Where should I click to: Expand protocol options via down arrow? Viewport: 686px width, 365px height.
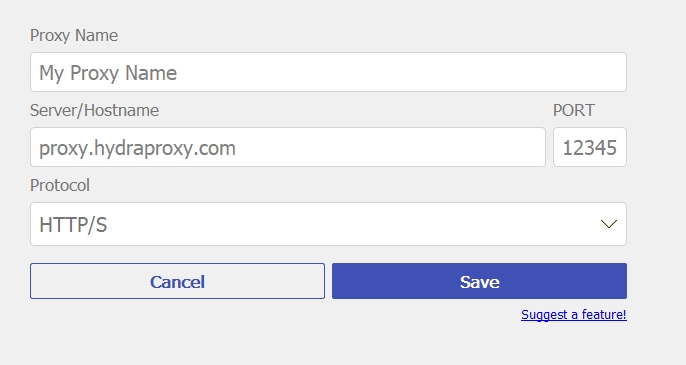[609, 224]
